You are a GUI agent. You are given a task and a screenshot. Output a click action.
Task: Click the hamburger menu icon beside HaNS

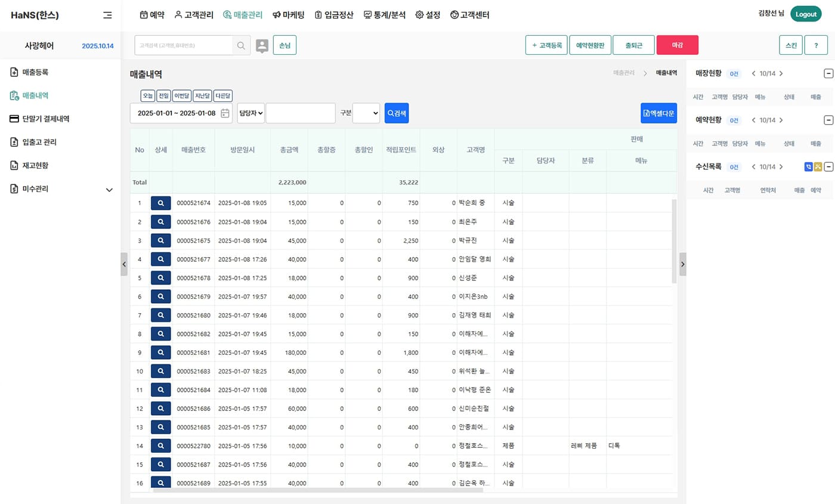pyautogui.click(x=107, y=15)
